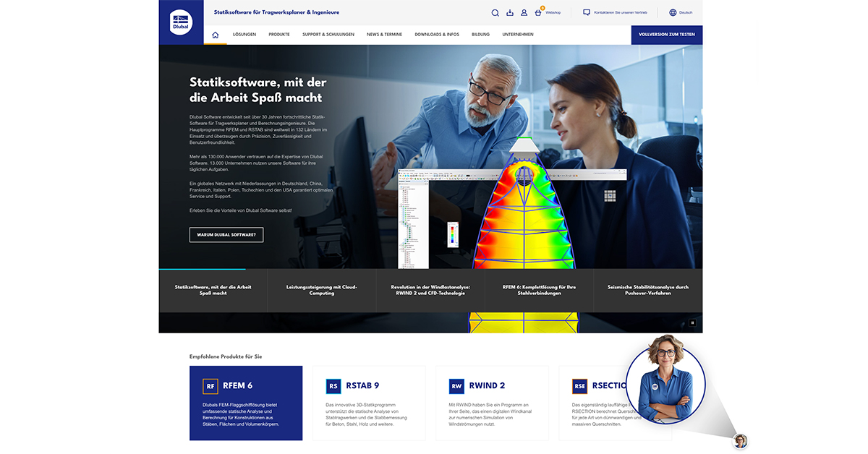The width and height of the screenshot is (868, 454).
Task: Click the RSTAB 9 card description text
Action: coord(367,414)
